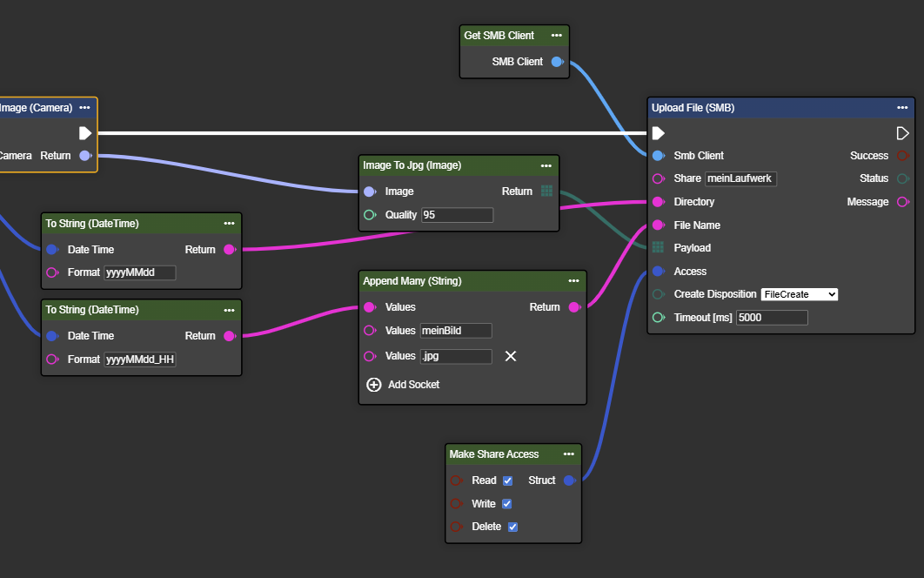Click the X to remove .jpg value socket
The width and height of the screenshot is (924, 578).
point(511,356)
